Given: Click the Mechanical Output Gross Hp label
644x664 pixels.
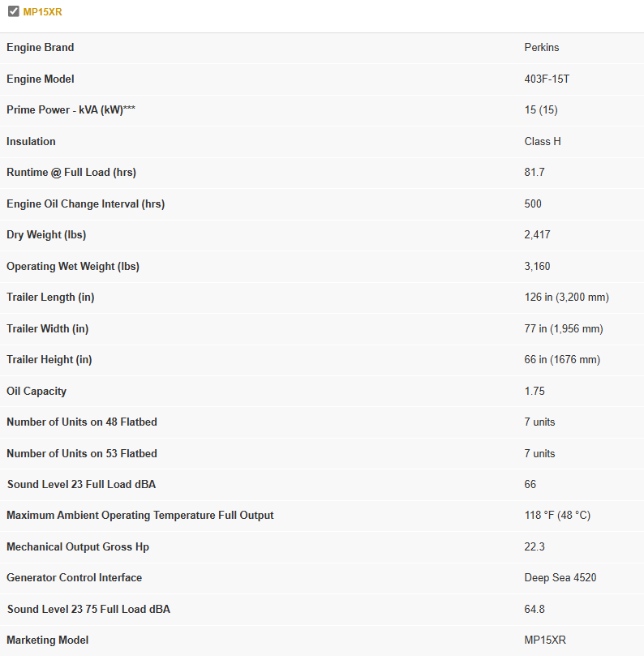Looking at the screenshot, I should pos(78,547).
